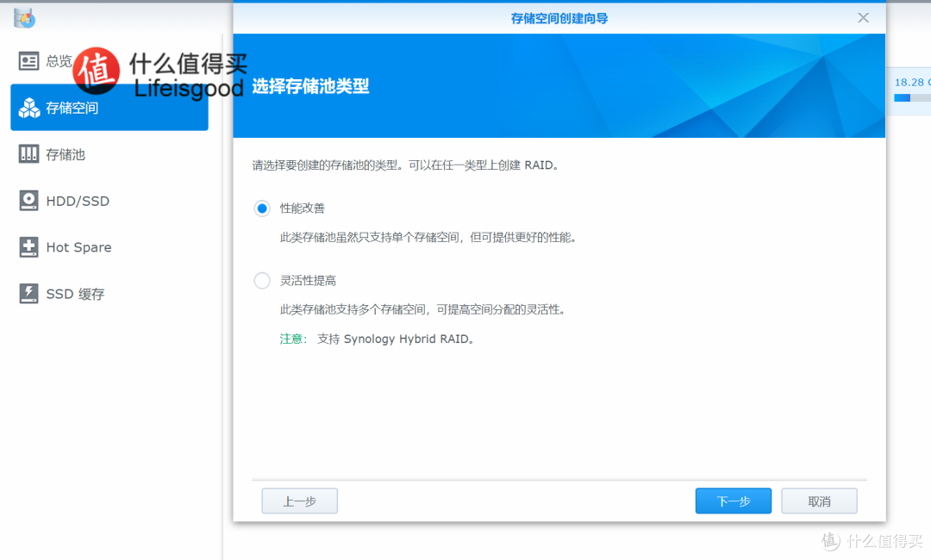Screen dimensions: 931x560
Task: Click the HDD/SSD disk icon
Action: coord(28,201)
